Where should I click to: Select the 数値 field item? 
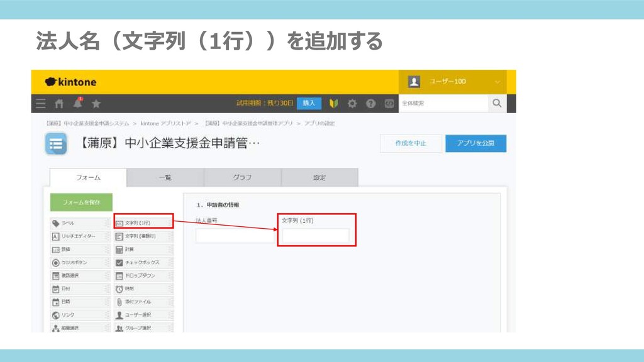(80, 250)
